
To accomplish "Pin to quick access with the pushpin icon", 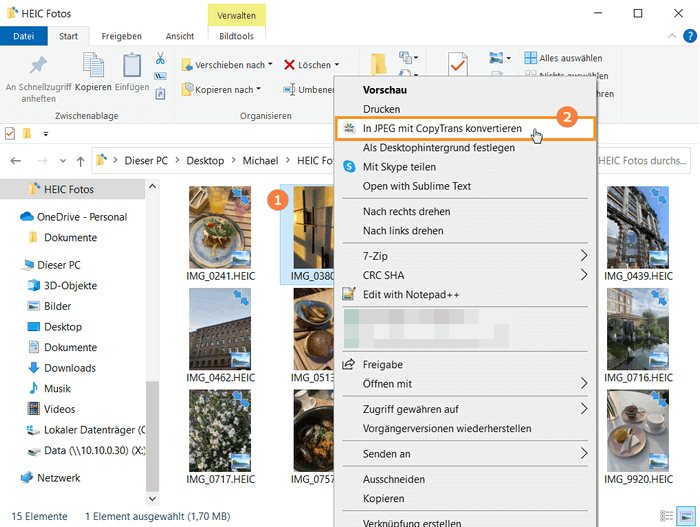I will 38,78.
